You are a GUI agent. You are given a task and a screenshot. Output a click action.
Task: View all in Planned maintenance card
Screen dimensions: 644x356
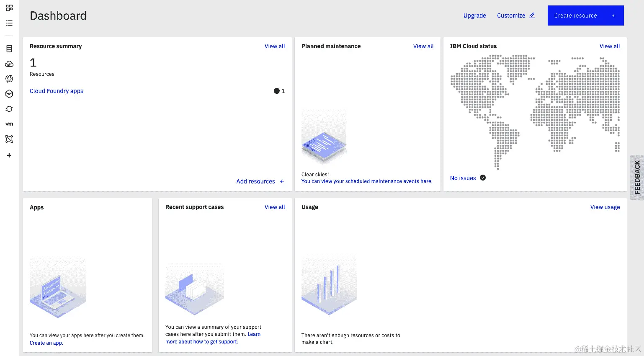tap(423, 46)
